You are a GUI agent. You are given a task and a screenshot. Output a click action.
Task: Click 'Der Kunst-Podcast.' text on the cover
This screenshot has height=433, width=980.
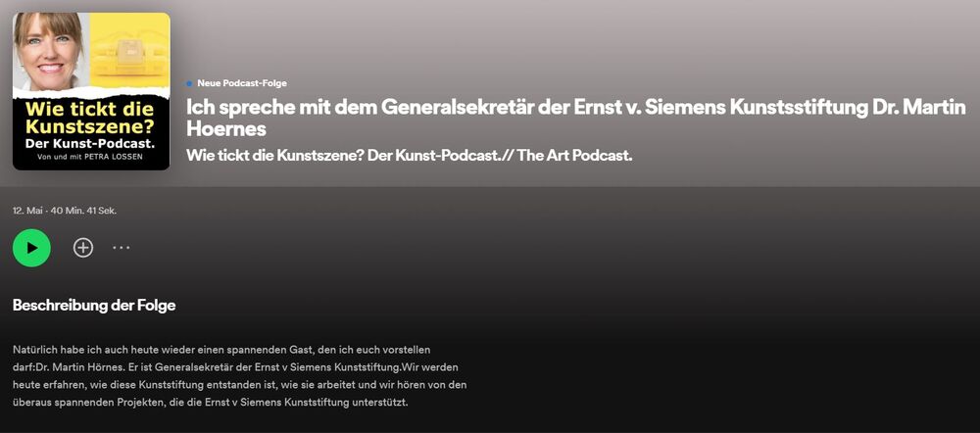pyautogui.click(x=90, y=143)
